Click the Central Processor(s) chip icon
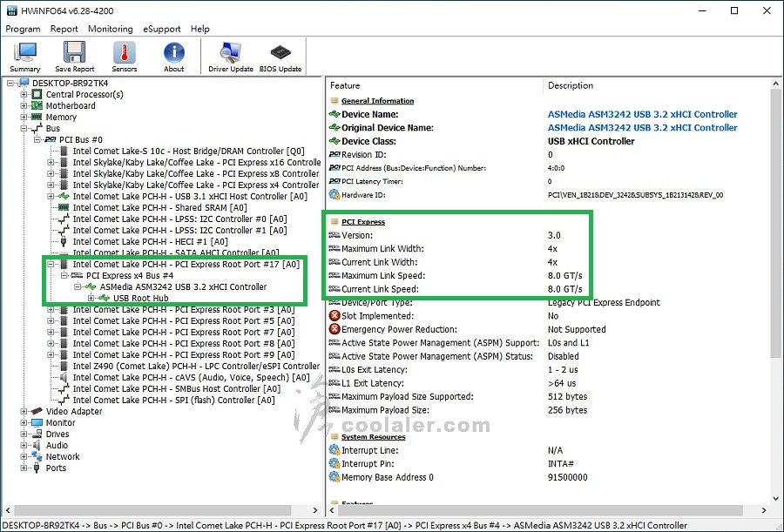Screen dimensions: 784x532 pos(37,95)
